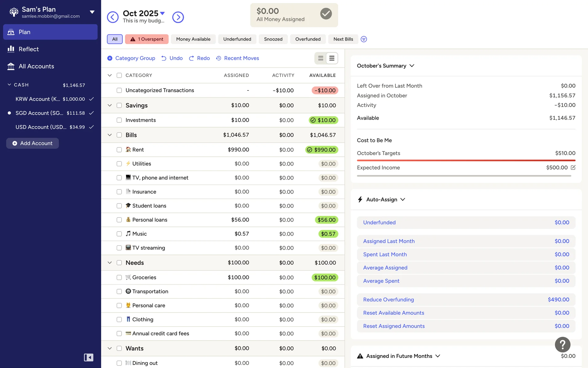Open the Oct 2025 month dropdown
The height and width of the screenshot is (368, 588).
tap(144, 13)
